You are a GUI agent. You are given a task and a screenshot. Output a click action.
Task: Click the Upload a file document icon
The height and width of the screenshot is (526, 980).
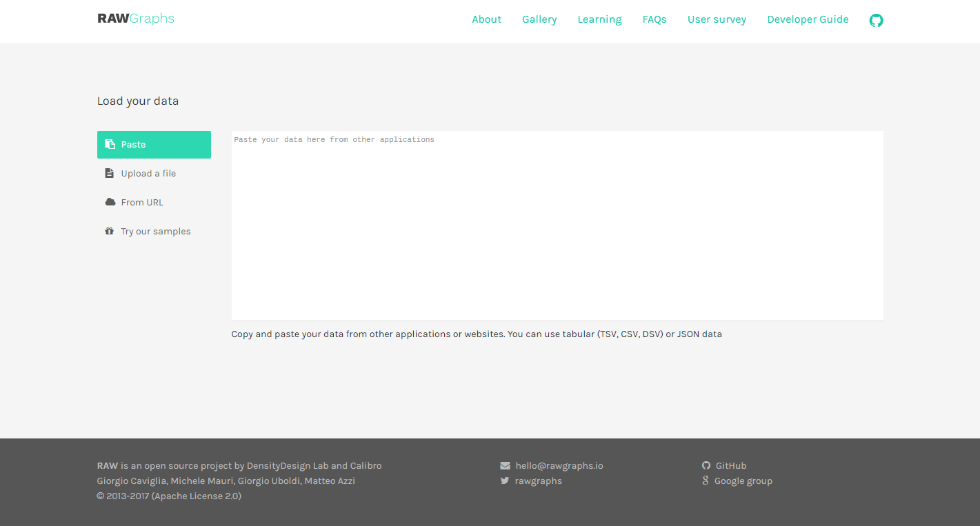click(x=109, y=173)
